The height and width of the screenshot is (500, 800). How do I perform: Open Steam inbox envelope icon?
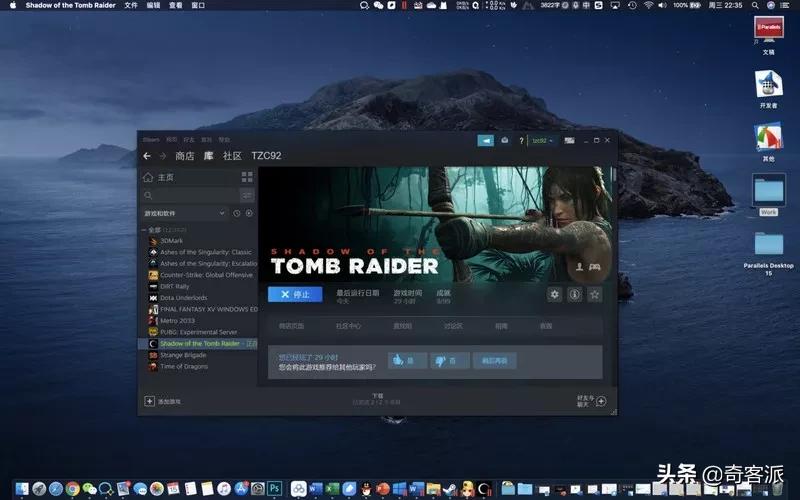tap(505, 140)
